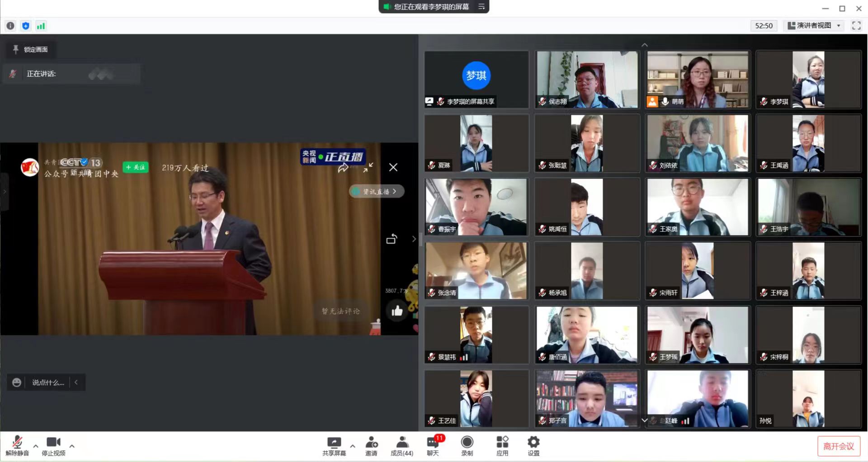Click meeting timer 52:50
This screenshot has height=462, width=868.
pos(764,26)
